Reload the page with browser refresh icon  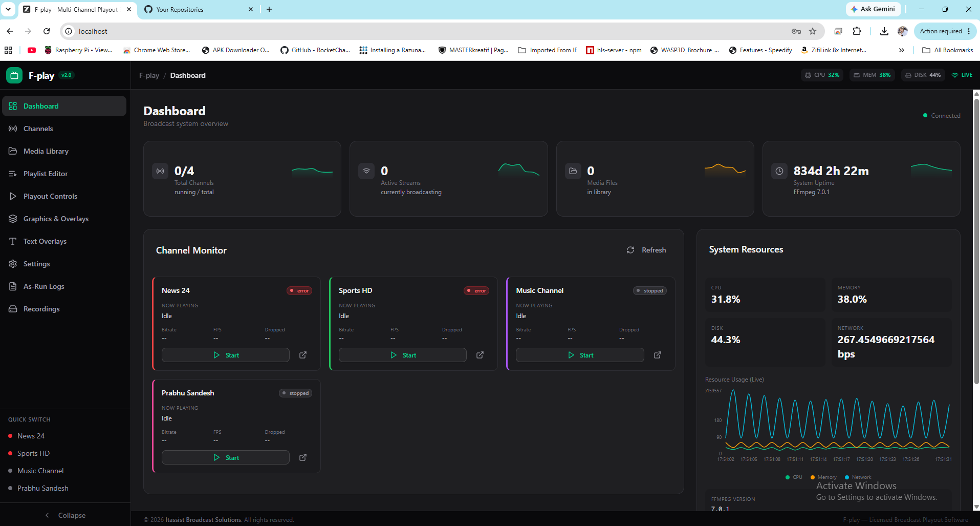coord(47,31)
